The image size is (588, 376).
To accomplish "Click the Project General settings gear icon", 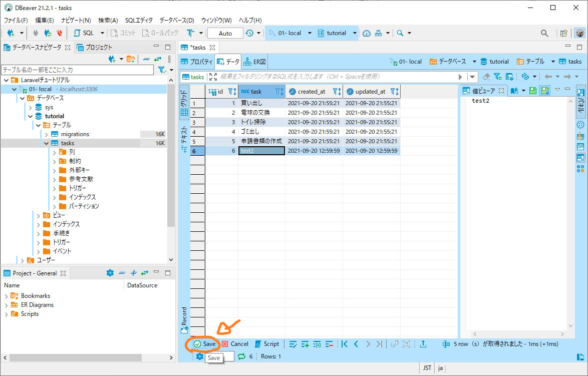I will pyautogui.click(x=110, y=273).
